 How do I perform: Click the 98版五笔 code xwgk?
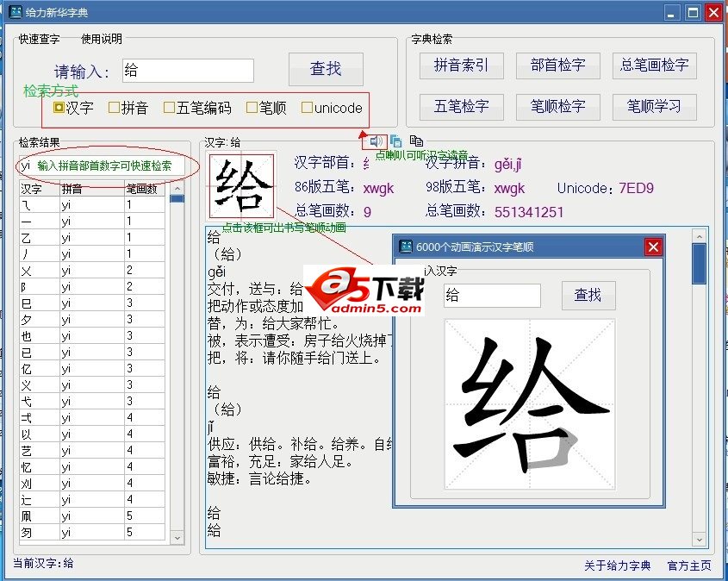509,188
